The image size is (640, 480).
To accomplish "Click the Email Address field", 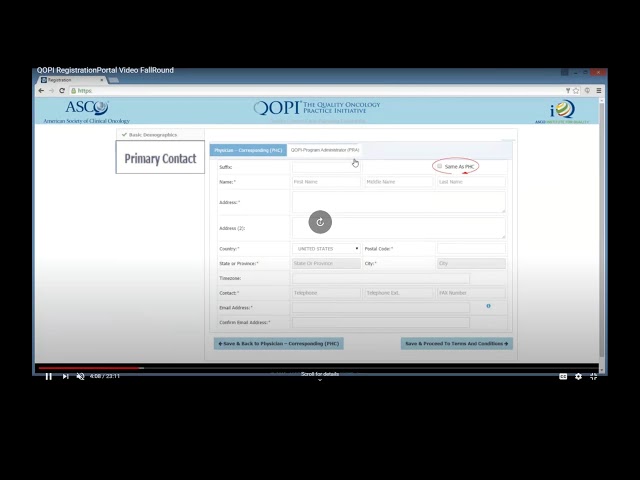I will tap(381, 308).
